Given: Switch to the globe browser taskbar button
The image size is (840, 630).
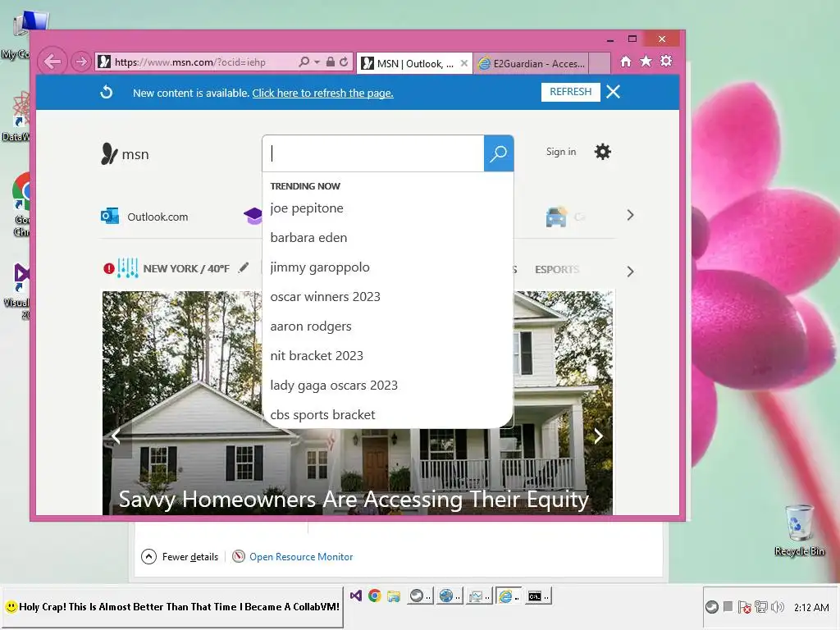Looking at the screenshot, I should coord(449,596).
